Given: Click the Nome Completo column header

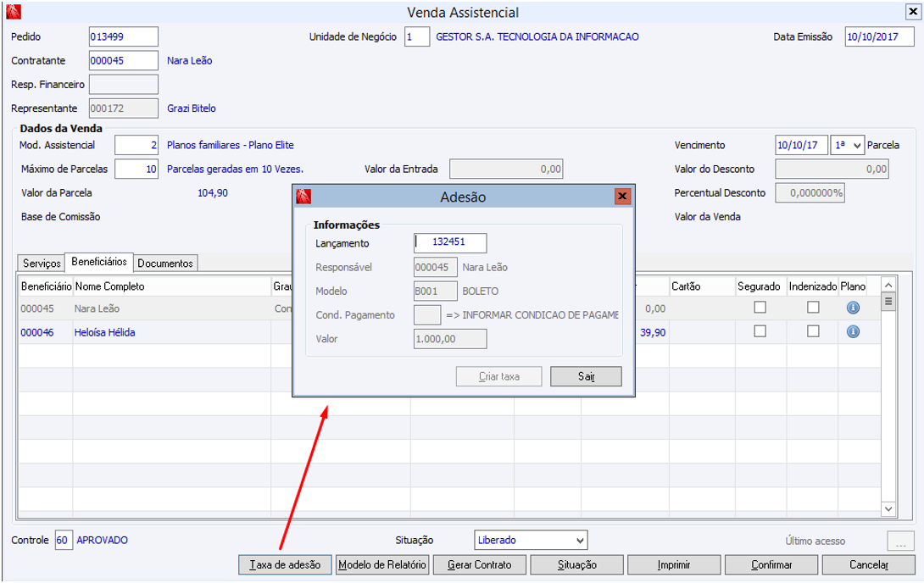Looking at the screenshot, I should [171, 286].
